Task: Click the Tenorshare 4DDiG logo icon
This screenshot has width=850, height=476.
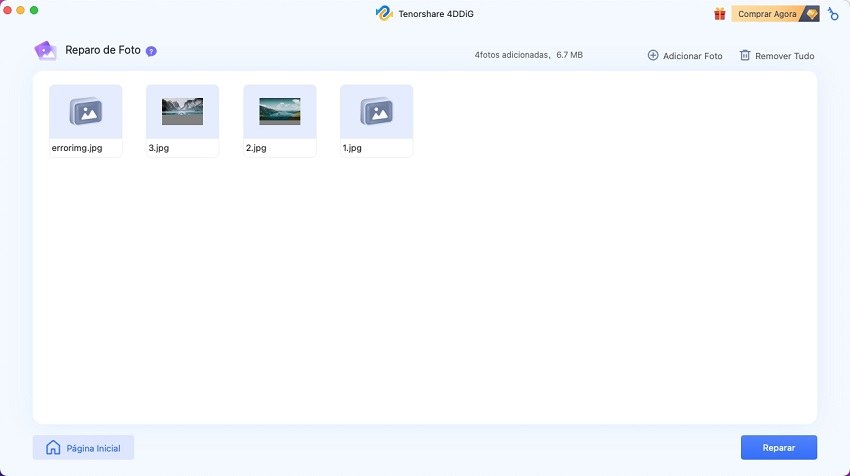Action: pos(384,14)
